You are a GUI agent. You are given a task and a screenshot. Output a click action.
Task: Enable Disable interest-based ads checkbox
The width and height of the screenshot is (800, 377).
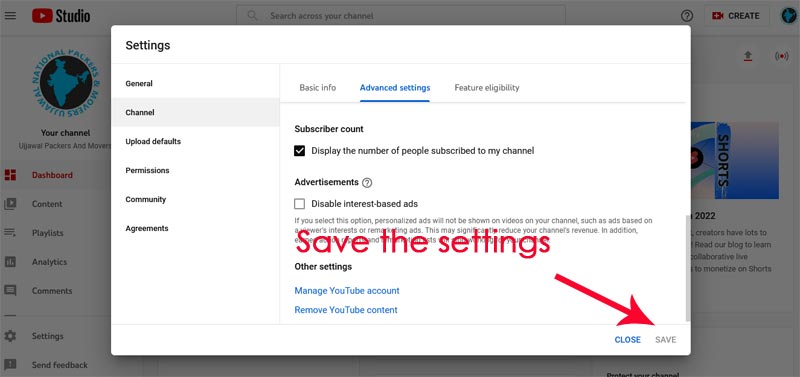299,204
